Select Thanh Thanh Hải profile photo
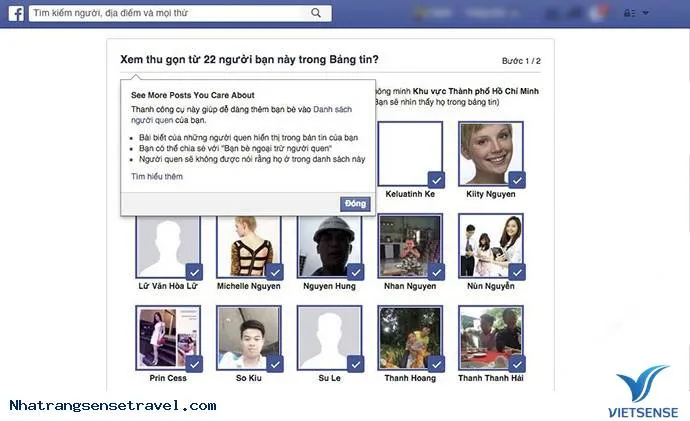 point(491,338)
